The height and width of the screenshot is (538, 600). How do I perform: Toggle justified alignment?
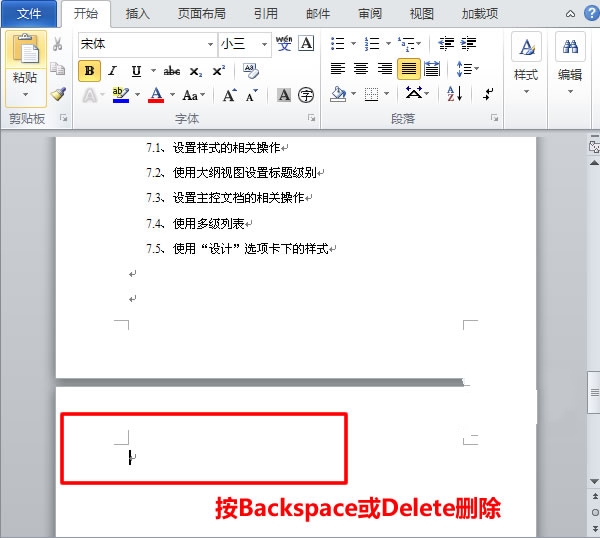pos(409,69)
